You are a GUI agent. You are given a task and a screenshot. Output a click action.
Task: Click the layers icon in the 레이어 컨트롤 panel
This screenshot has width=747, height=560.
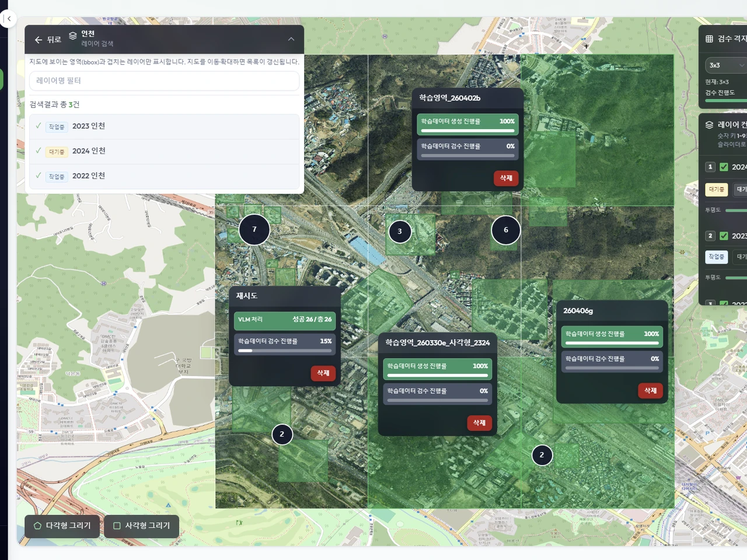(x=709, y=125)
